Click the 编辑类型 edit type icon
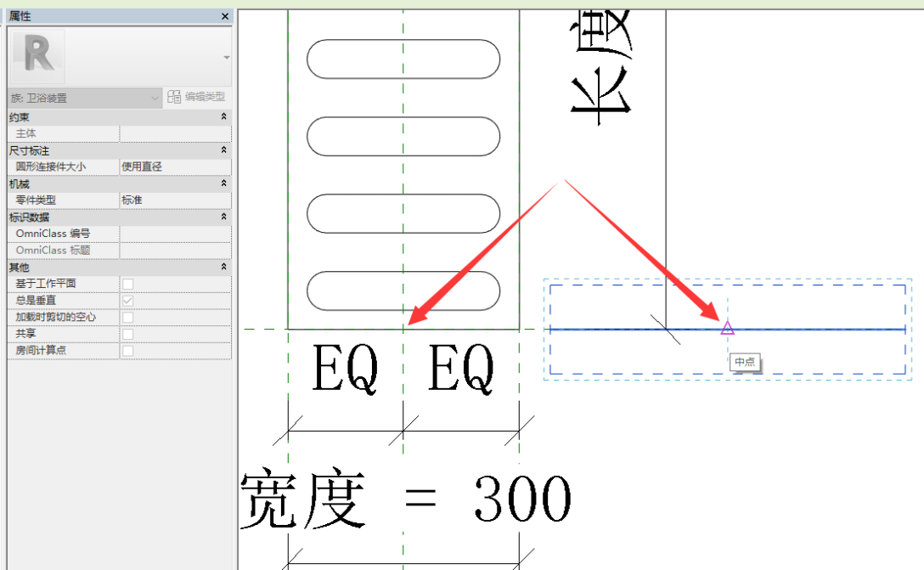Viewport: 924px width, 570px height. click(174, 97)
